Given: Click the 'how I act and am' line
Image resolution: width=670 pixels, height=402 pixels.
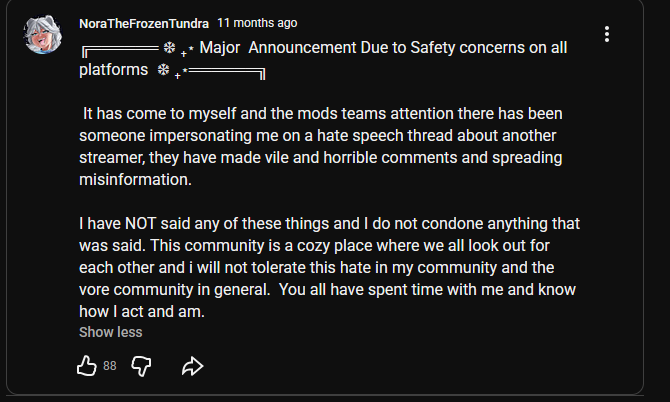Looking at the screenshot, I should pos(142,311).
